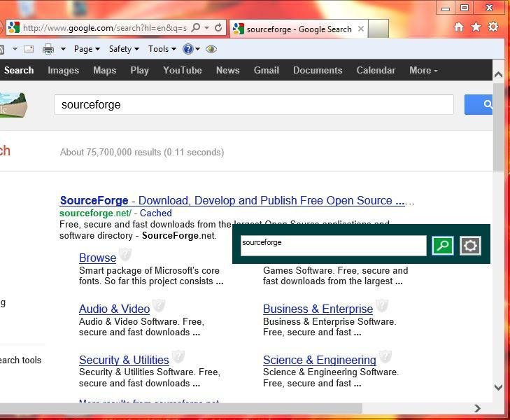510x420 pixels.
Task: Click 'Smart package of Microsoft's core' snippet text
Action: click(149, 270)
